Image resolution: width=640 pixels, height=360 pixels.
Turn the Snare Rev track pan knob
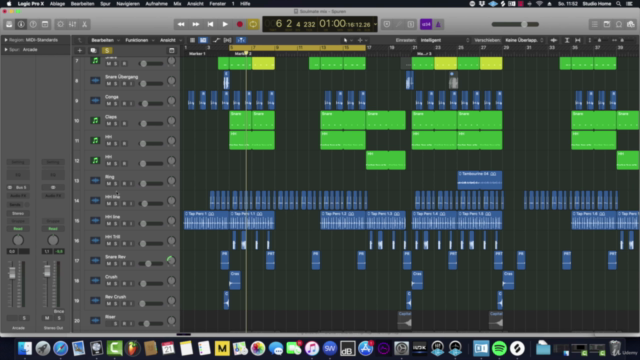(171, 260)
